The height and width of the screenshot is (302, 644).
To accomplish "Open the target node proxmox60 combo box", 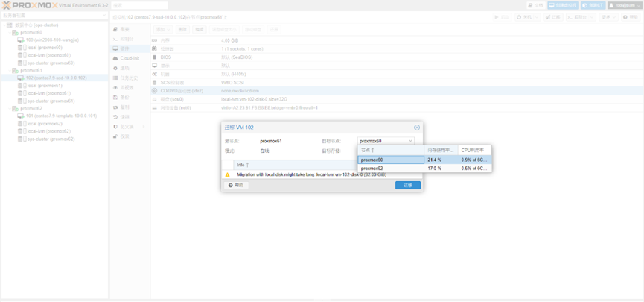I will [x=386, y=141].
